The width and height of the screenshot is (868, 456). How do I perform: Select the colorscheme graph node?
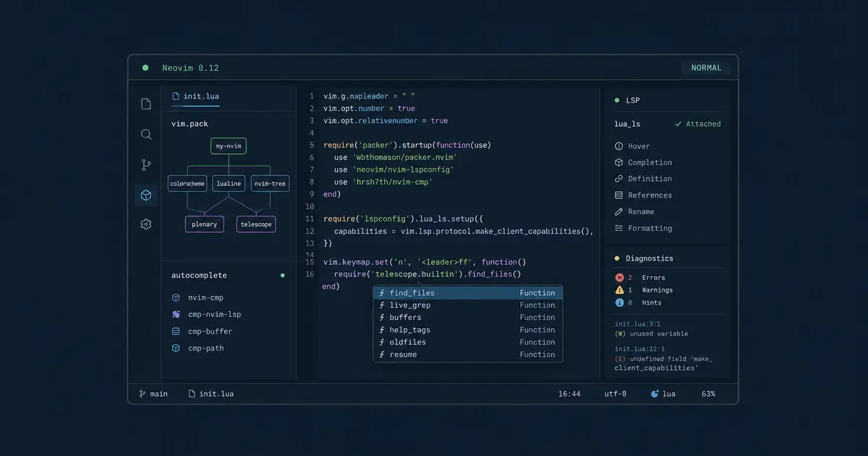click(x=187, y=184)
